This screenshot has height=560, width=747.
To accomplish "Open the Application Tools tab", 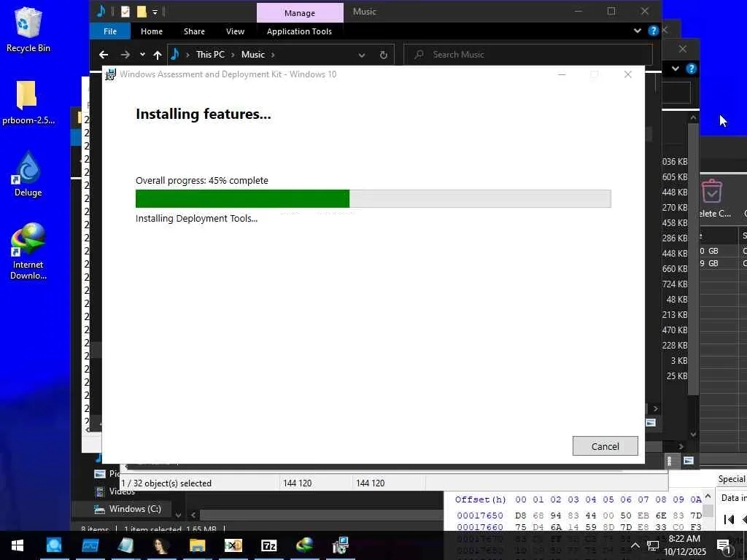I will pyautogui.click(x=299, y=31).
